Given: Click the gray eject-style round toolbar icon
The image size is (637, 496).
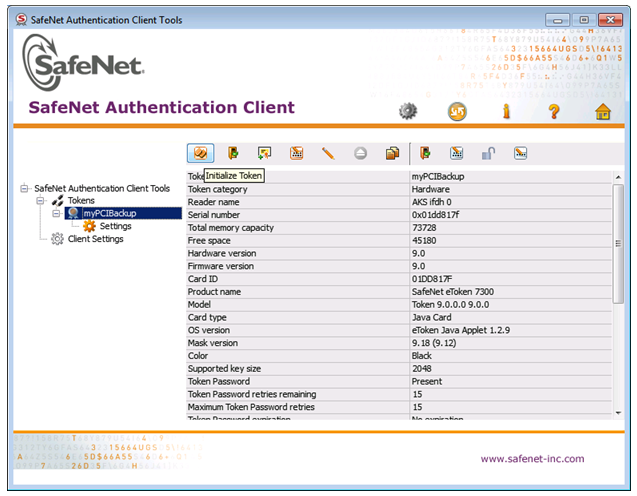Looking at the screenshot, I should (x=361, y=153).
